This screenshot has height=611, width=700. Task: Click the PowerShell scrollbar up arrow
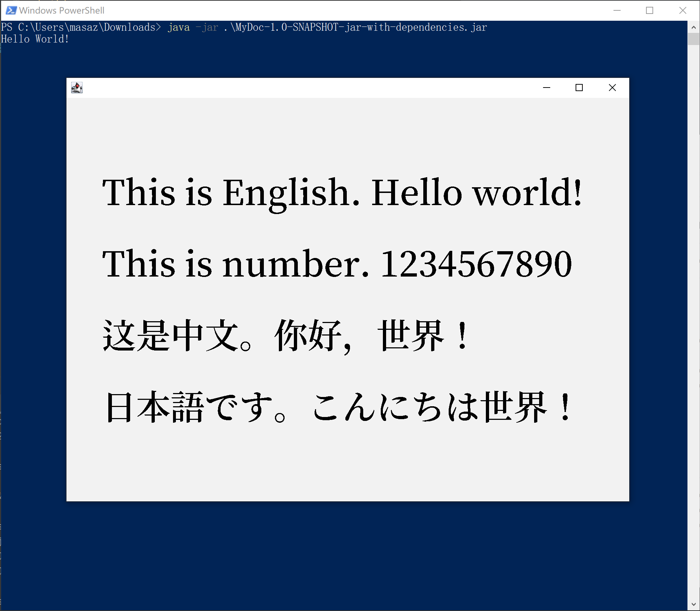coord(693,27)
